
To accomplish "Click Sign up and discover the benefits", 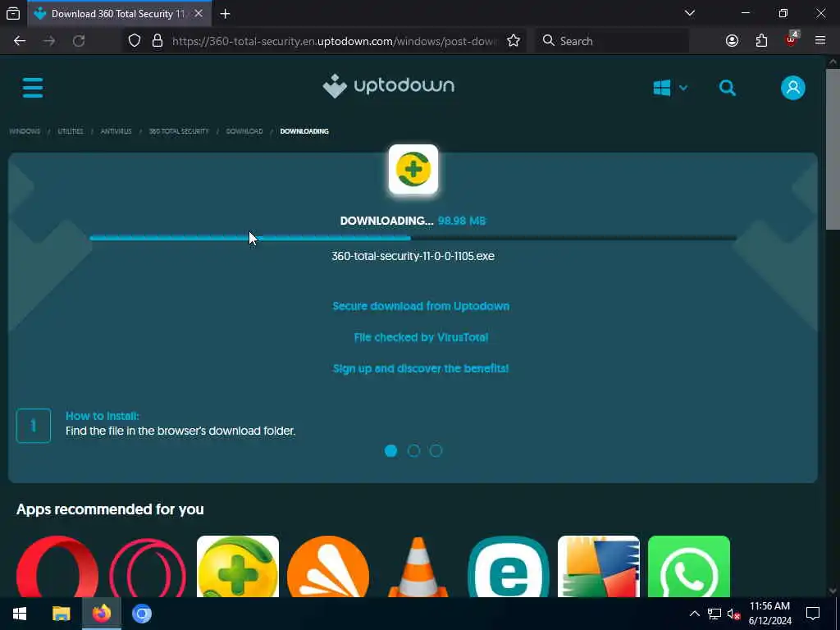I will [x=421, y=368].
